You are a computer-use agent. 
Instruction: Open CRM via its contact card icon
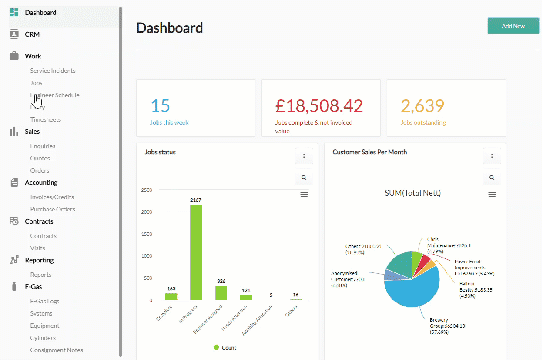(14, 34)
